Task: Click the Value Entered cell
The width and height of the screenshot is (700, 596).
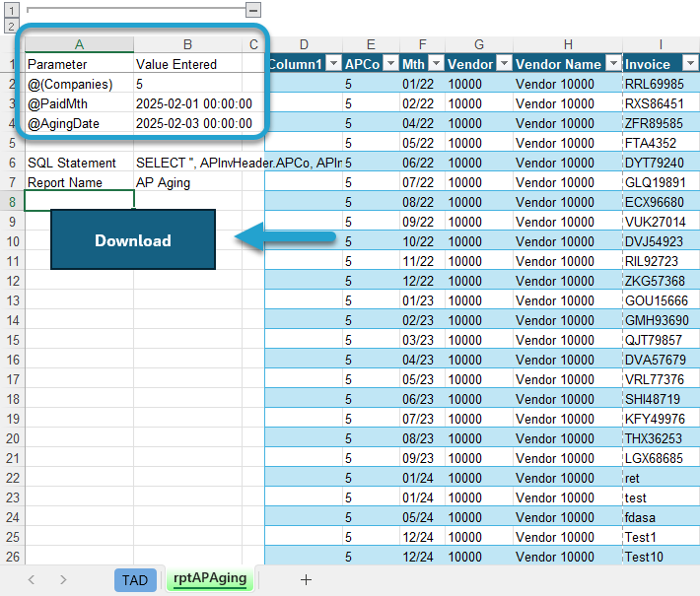Action: click(187, 64)
